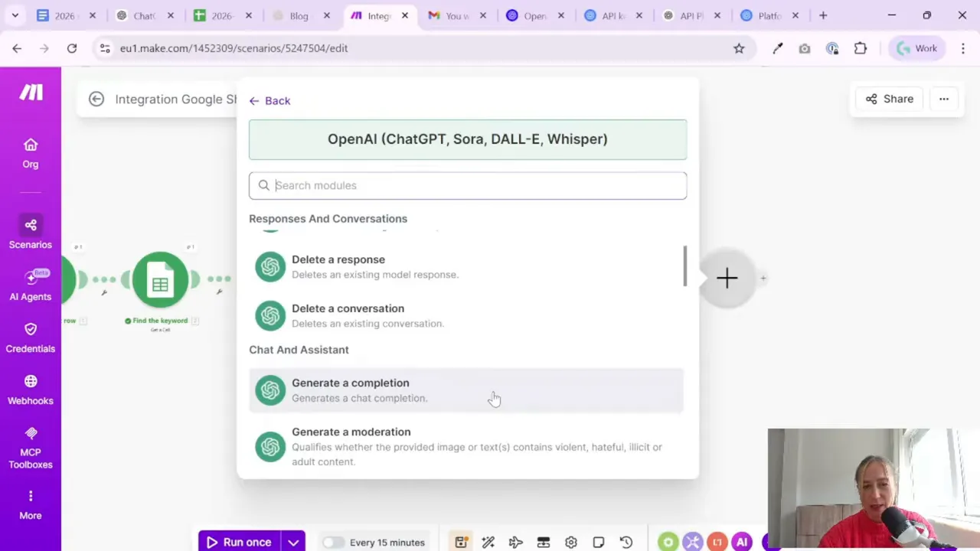Viewport: 980px width, 551px height.
Task: Select Delete a conversation module
Action: coord(466,315)
